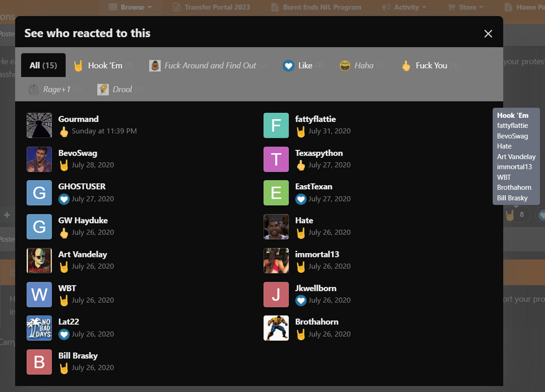Image resolution: width=545 pixels, height=392 pixels.
Task: Click Lat22's No Bad Days avatar
Action: coord(39,328)
